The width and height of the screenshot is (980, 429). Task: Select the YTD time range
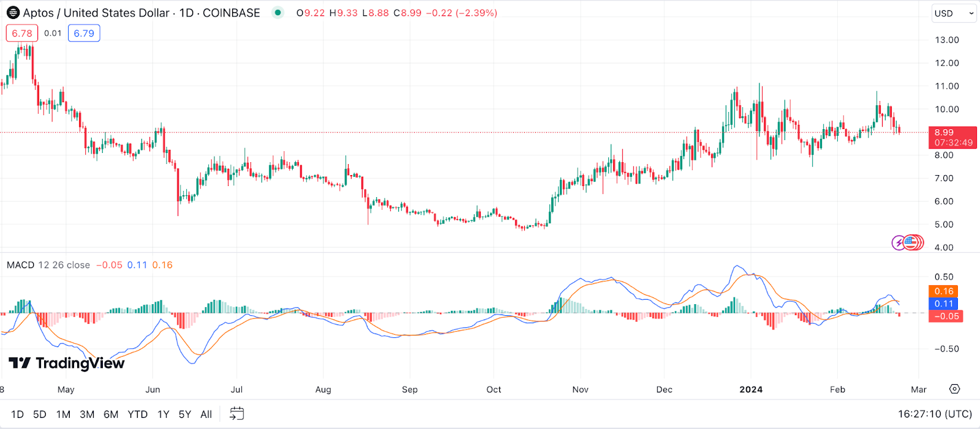(138, 414)
